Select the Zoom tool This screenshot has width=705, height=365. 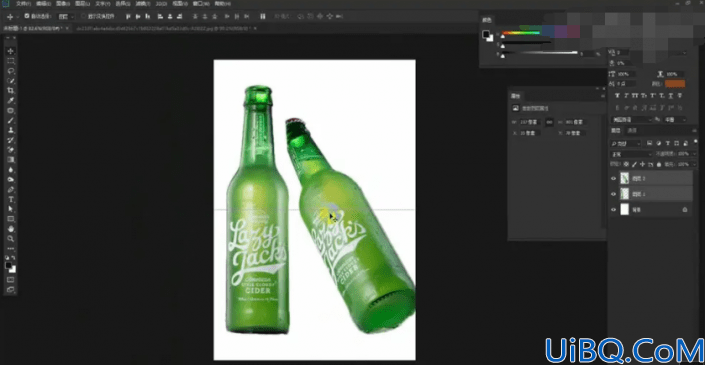coord(11,239)
